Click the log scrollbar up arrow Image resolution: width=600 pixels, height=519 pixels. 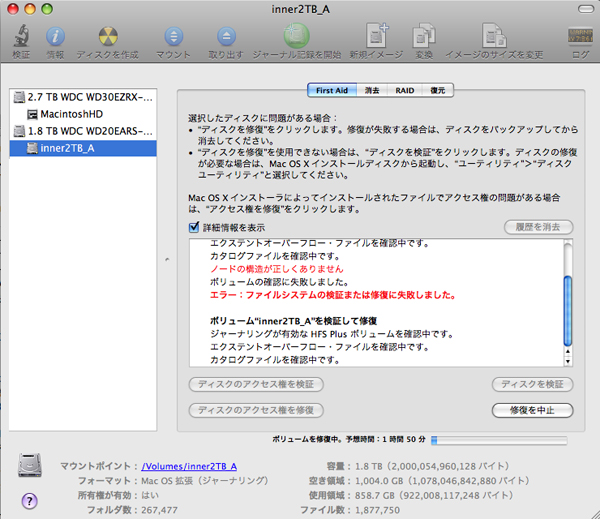pyautogui.click(x=568, y=351)
